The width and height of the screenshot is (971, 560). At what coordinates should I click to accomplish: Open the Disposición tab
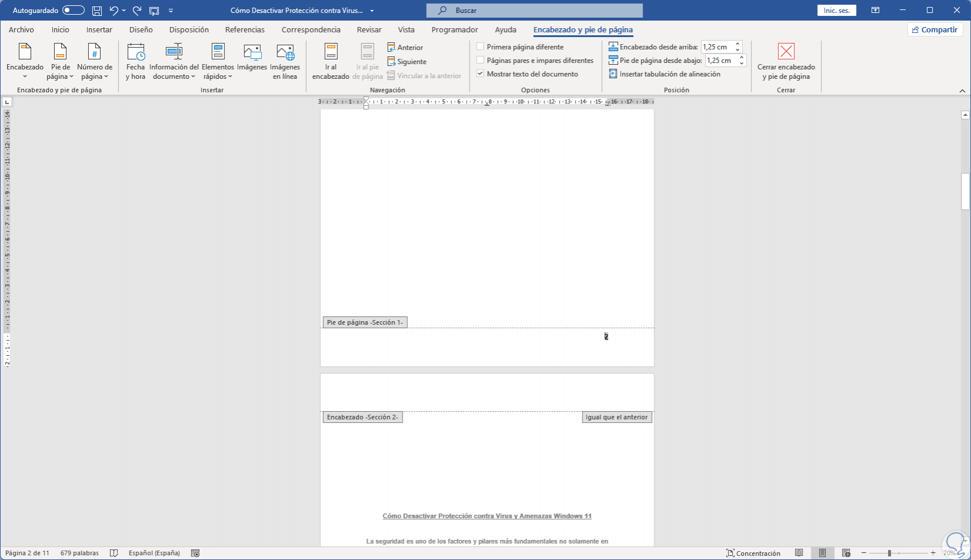point(189,29)
